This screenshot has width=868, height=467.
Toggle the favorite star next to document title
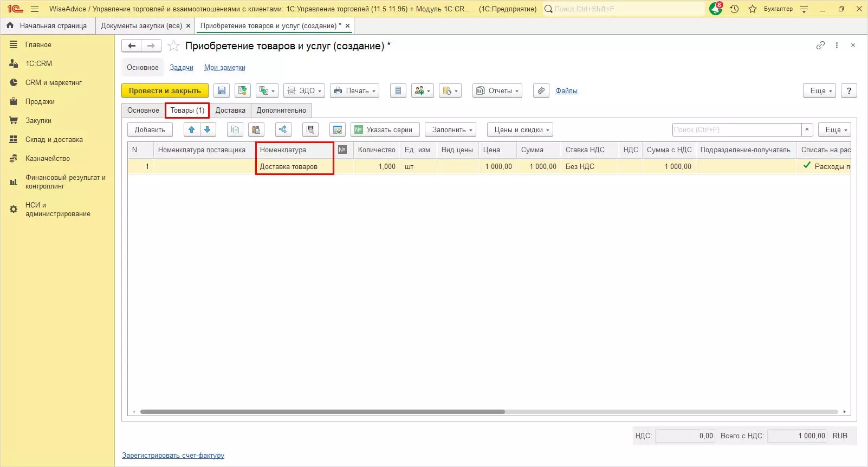click(x=173, y=46)
